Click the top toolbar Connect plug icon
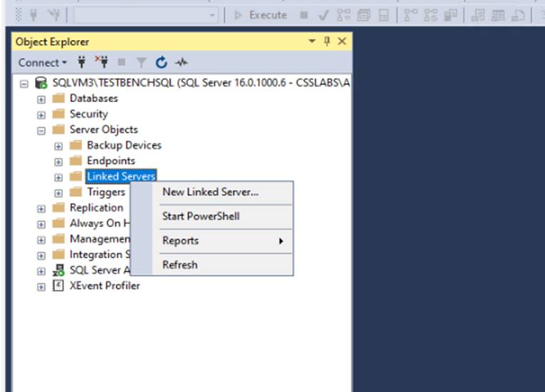Screen dimensions: 545x392 (34, 15)
